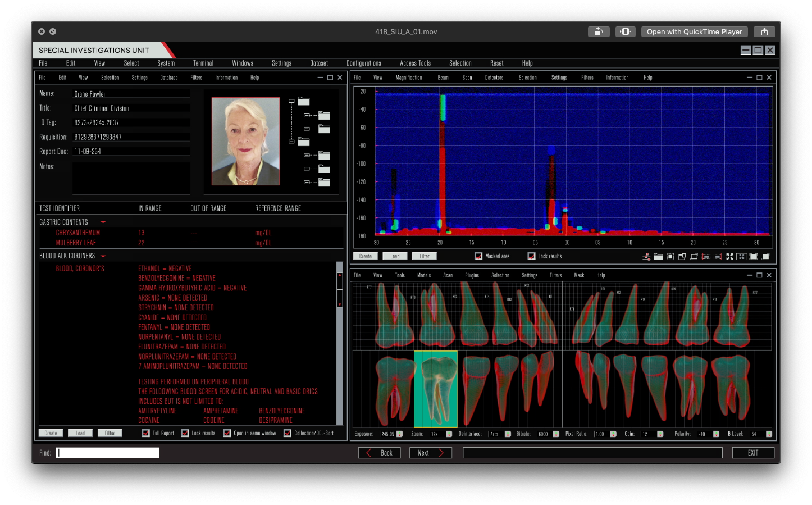Open the Models menu in the teeth panel
The width and height of the screenshot is (812, 505).
point(424,275)
